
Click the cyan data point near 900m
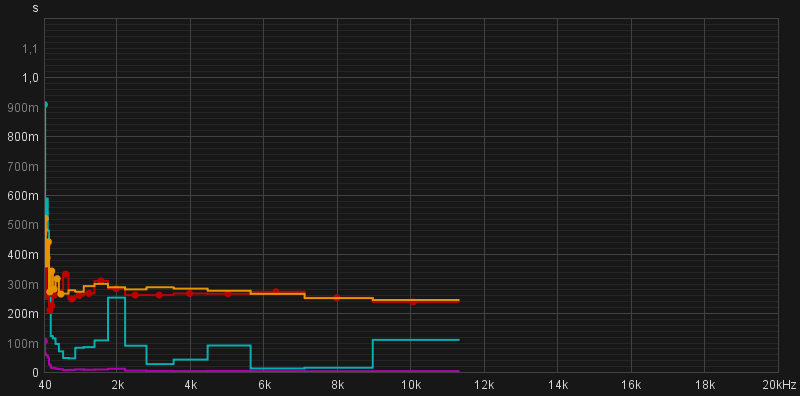pyautogui.click(x=45, y=105)
